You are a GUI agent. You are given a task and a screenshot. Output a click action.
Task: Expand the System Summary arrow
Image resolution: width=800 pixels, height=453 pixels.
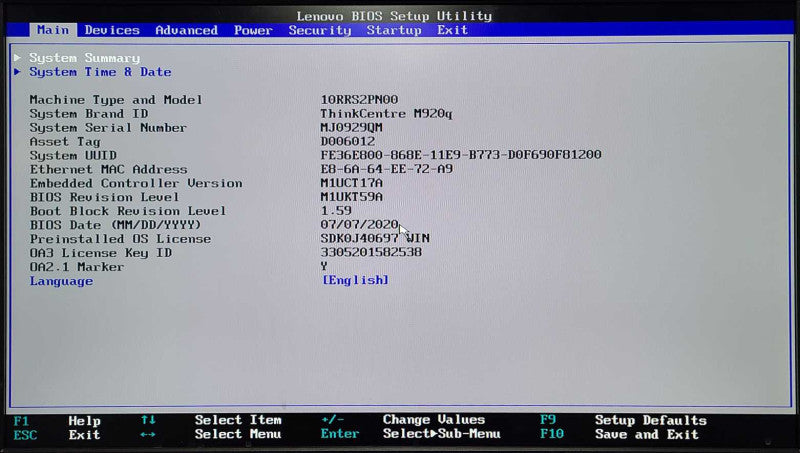tap(17, 57)
